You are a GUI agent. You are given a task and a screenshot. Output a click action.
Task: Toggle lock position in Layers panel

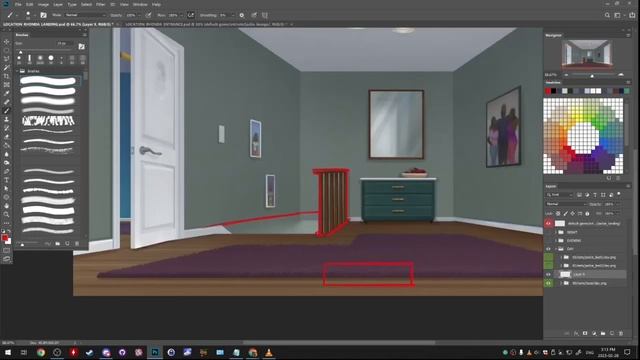573,213
